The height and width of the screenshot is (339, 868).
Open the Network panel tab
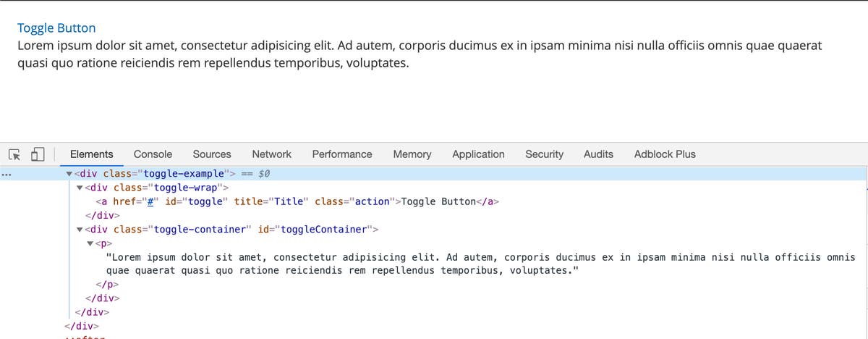tap(271, 154)
